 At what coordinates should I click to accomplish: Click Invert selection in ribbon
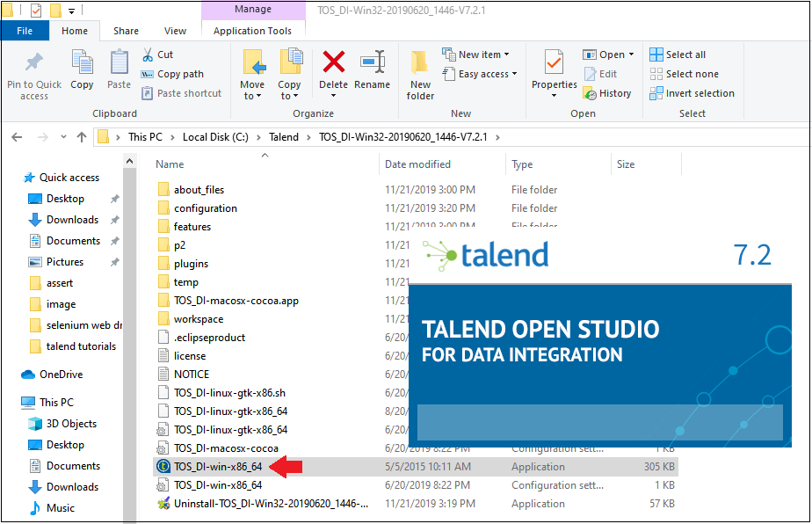point(692,93)
